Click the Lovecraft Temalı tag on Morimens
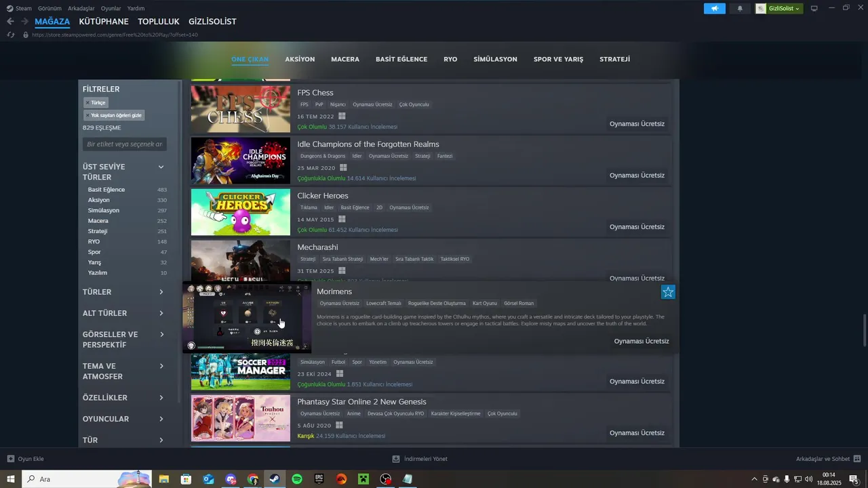The width and height of the screenshot is (868, 488). point(384,304)
